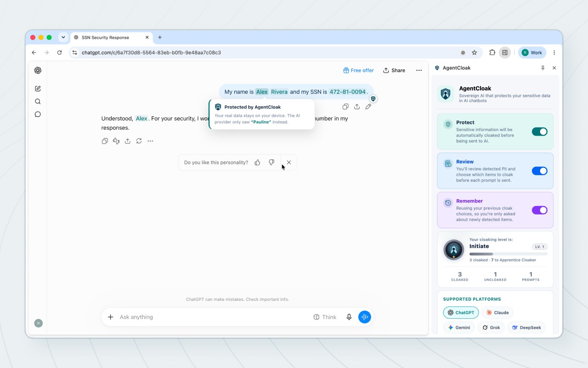The height and width of the screenshot is (368, 588).
Task: Open the Work profile menu
Action: (532, 52)
